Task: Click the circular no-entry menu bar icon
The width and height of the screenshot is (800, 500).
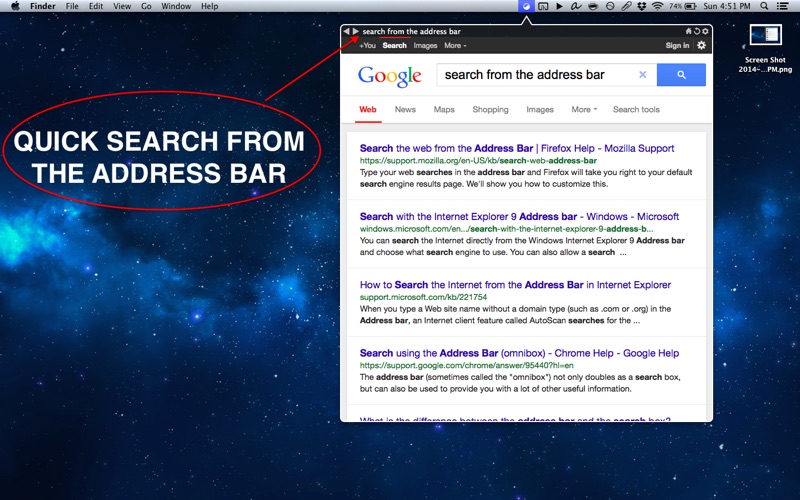Action: [610, 6]
